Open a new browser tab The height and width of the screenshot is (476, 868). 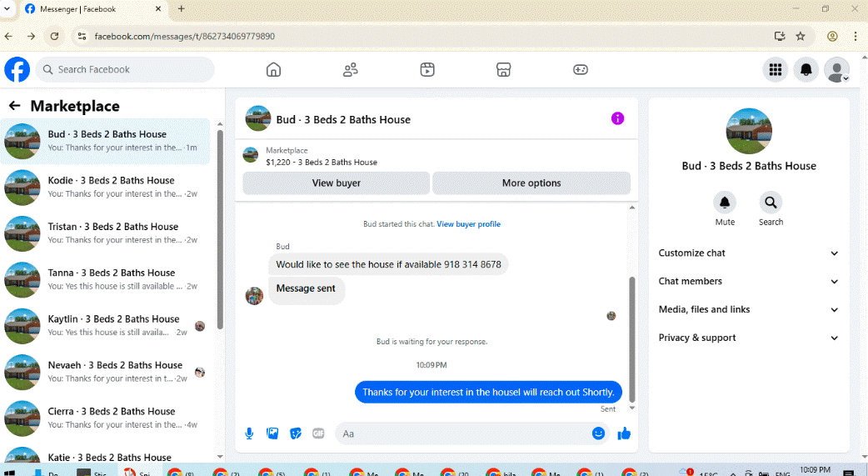[181, 9]
